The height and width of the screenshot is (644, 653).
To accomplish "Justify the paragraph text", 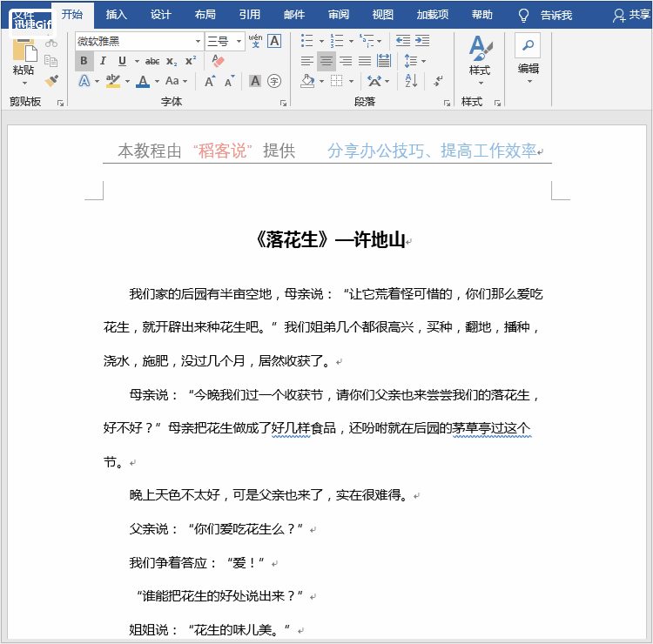I will point(365,61).
